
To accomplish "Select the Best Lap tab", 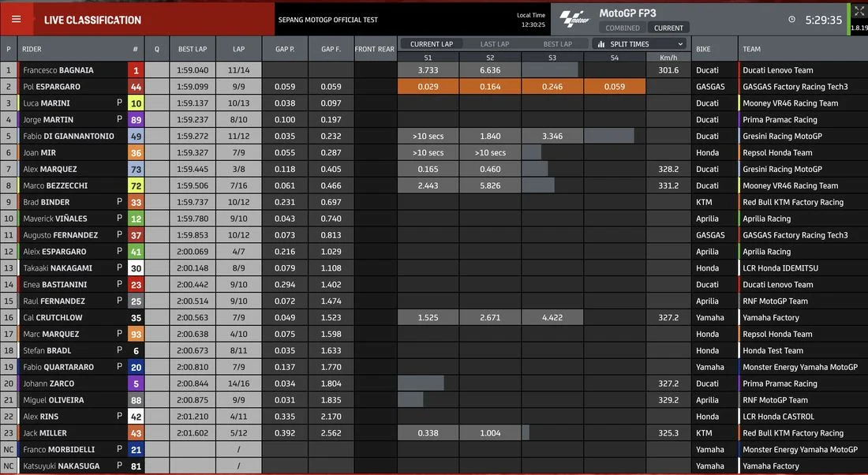I will coord(557,43).
